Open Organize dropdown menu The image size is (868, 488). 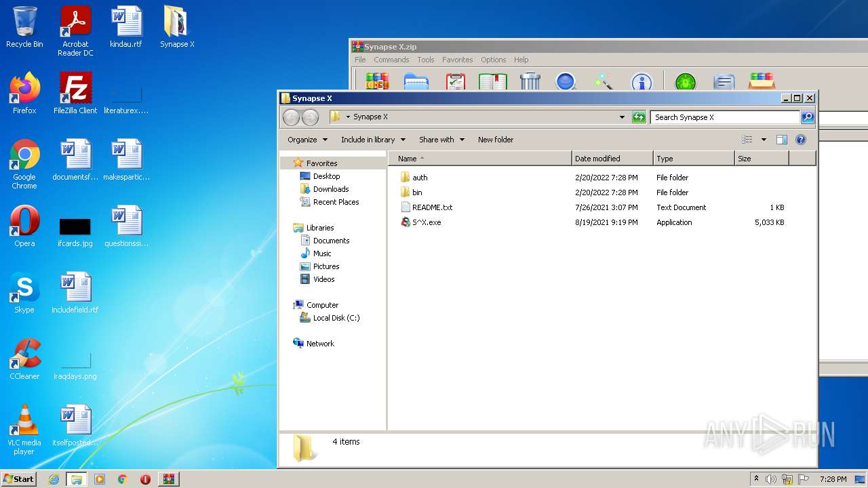307,140
